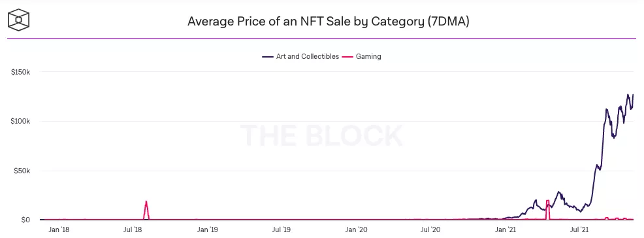This screenshot has width=644, height=238.
Task: Click THE BLOCK watermark in chart
Action: pyautogui.click(x=321, y=135)
